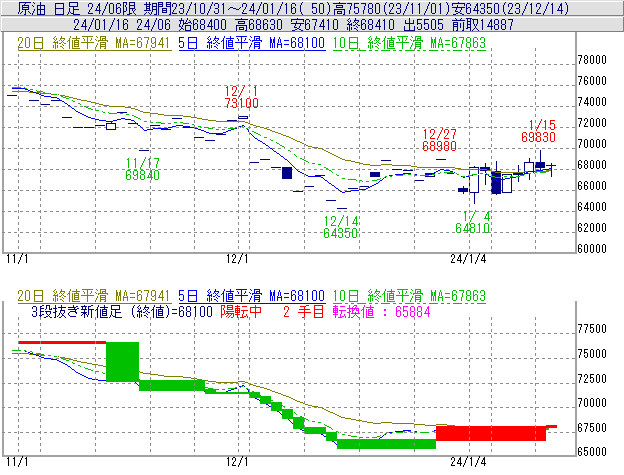Select the upper chart 5日 終値平滑 MA=68100 legend
Screen dimensions: 624x475
point(252,43)
